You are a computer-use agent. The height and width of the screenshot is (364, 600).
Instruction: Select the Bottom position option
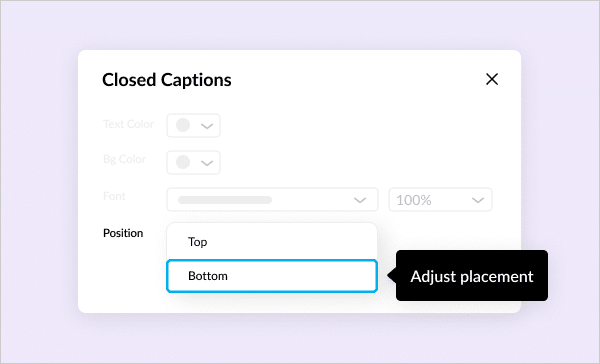272,276
